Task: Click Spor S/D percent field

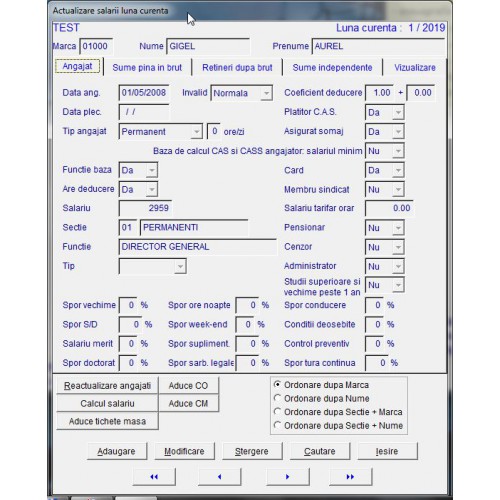Action: tap(130, 324)
